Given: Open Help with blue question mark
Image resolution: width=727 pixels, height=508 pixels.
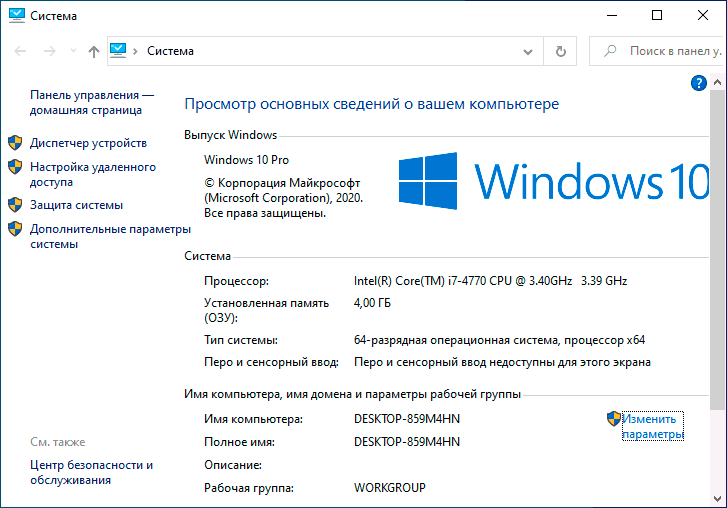Looking at the screenshot, I should coord(699,83).
